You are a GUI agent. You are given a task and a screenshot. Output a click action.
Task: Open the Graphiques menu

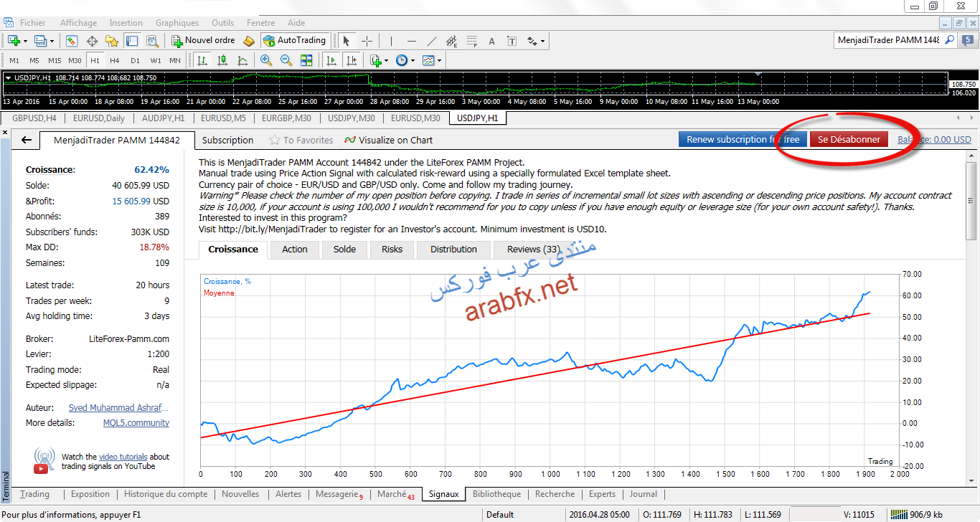point(177,23)
